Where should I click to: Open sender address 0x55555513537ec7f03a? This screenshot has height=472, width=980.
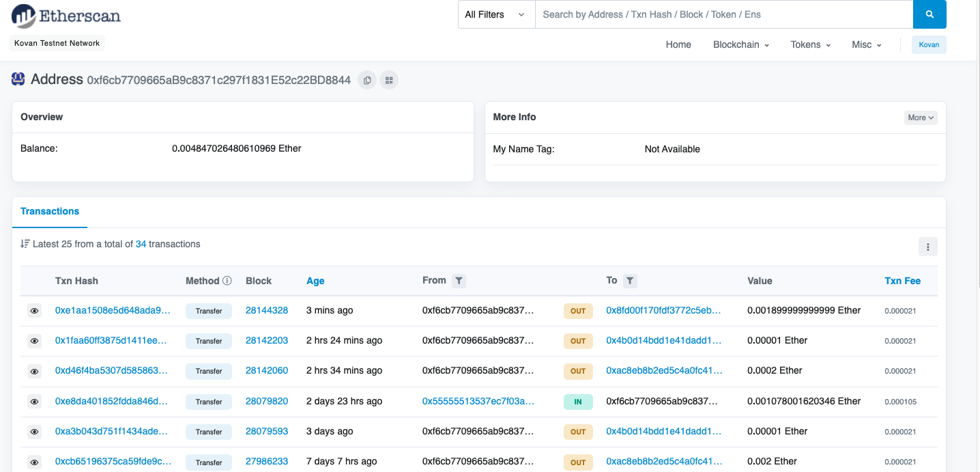tap(478, 401)
